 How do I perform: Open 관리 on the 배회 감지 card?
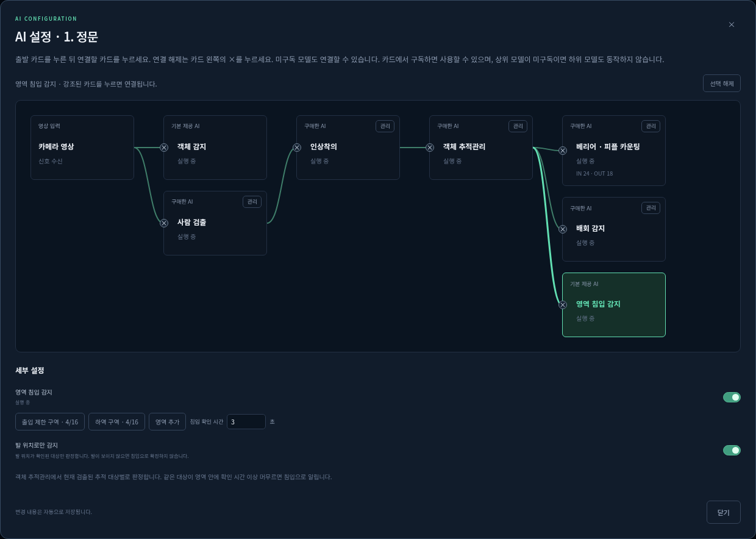tap(651, 208)
